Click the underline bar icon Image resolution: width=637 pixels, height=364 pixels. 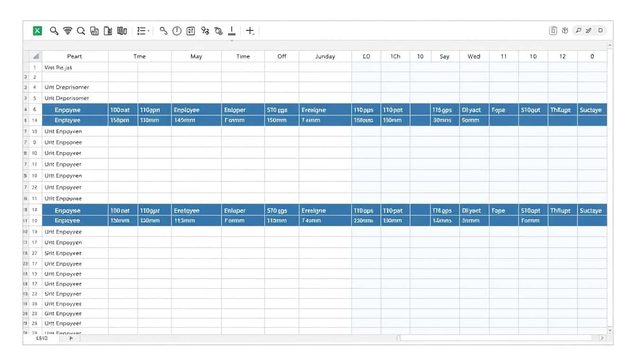[x=232, y=31]
